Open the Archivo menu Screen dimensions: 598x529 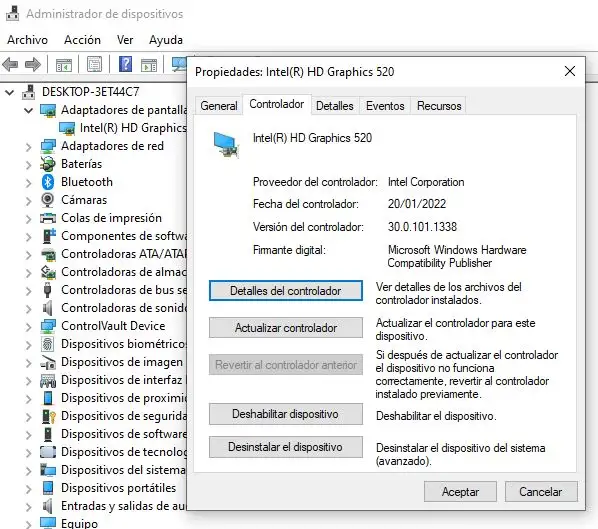(x=27, y=40)
